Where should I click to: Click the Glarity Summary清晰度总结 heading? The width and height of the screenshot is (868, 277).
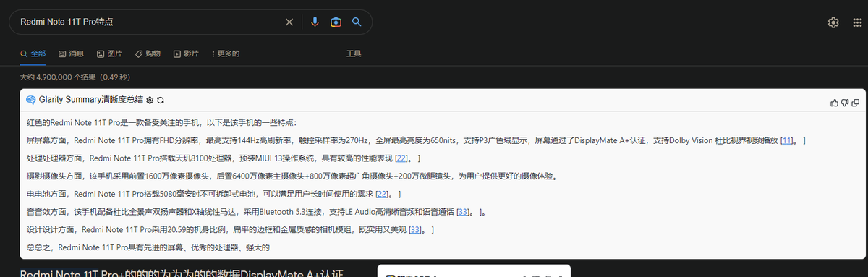[x=90, y=100]
